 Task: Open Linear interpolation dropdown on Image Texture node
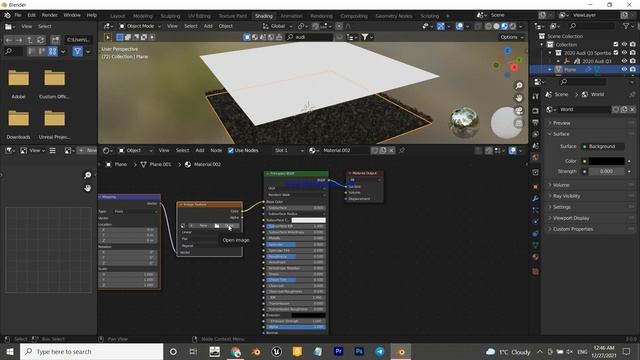[209, 232]
